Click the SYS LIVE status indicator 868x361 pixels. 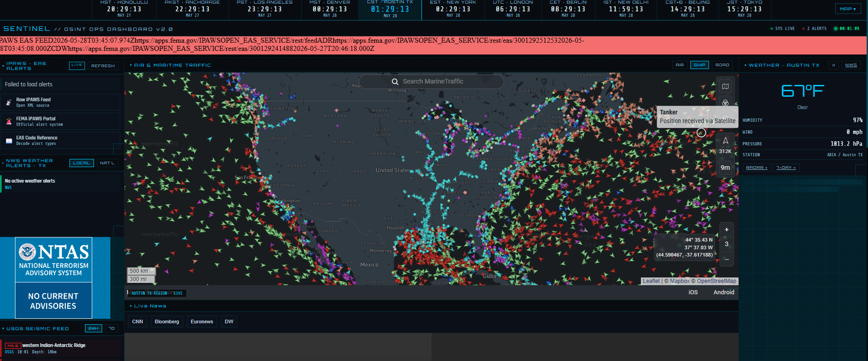(782, 29)
